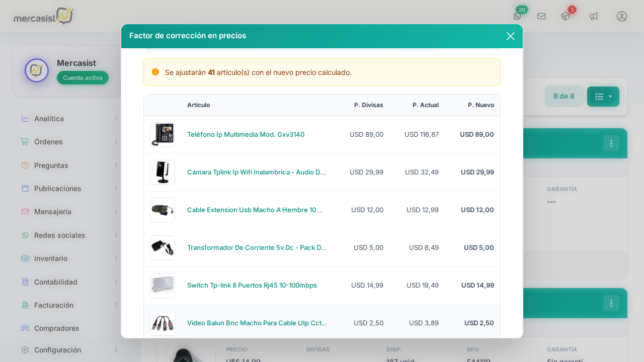Open the mail envelope icon in header
Viewport: 644px width, 362px height.
(x=541, y=16)
